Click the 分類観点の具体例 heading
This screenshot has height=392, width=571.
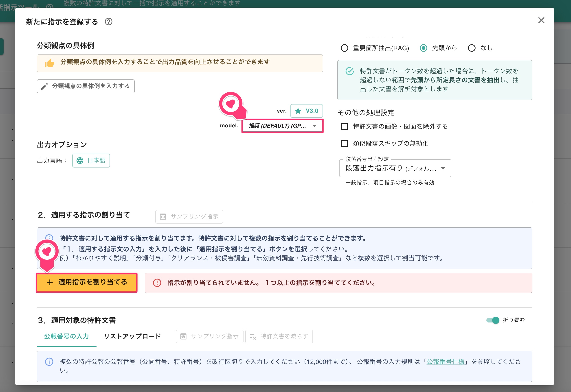point(65,46)
